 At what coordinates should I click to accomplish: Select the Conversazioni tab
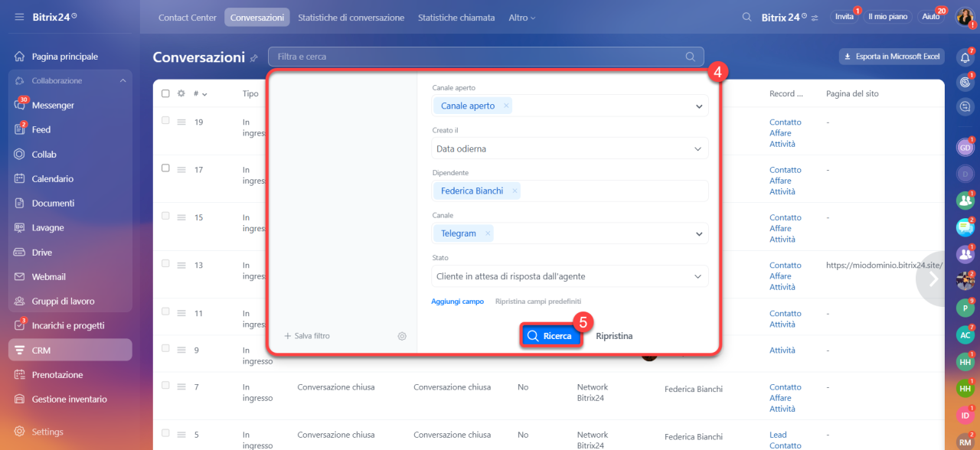tap(257, 17)
